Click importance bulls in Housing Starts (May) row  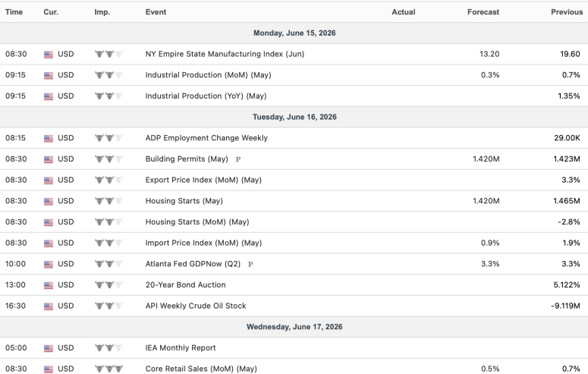tap(108, 201)
